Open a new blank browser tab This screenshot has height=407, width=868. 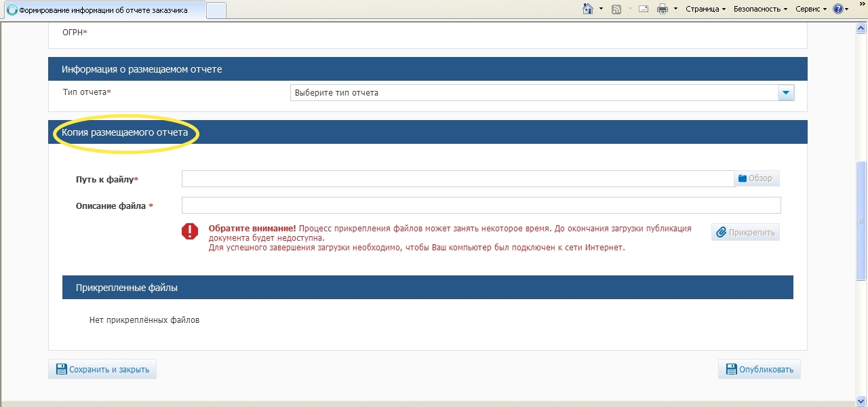coord(216,10)
